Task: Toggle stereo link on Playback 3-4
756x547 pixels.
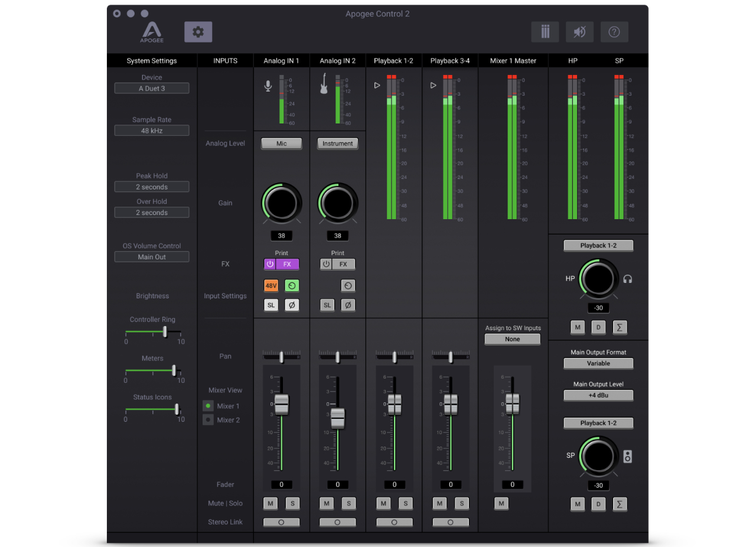Action: [x=451, y=522]
